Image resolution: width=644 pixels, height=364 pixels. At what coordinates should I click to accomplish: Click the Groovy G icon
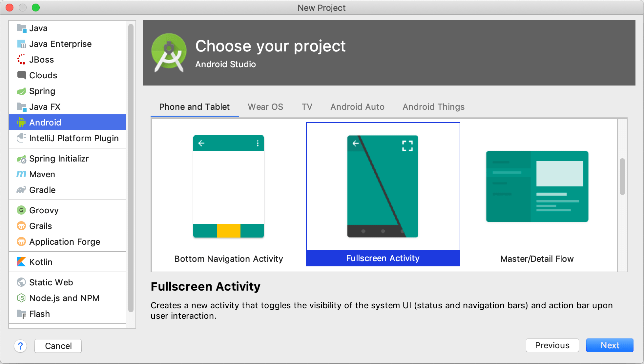[21, 210]
